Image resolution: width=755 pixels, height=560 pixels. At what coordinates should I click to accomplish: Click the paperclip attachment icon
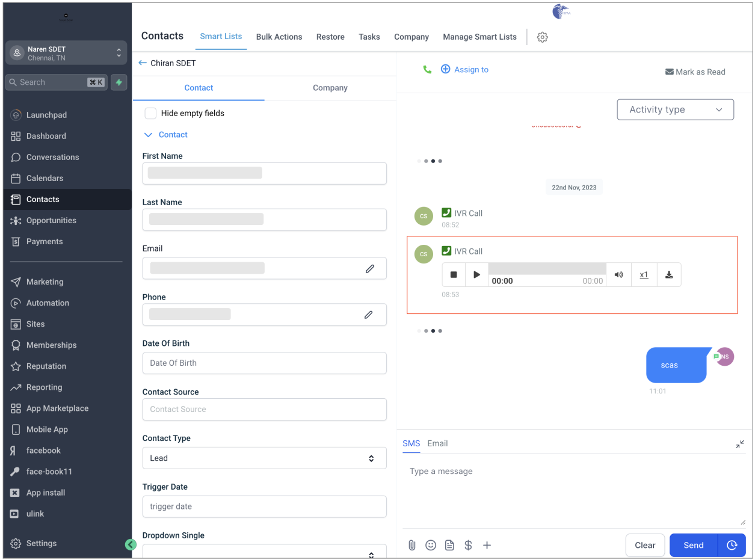pos(412,546)
